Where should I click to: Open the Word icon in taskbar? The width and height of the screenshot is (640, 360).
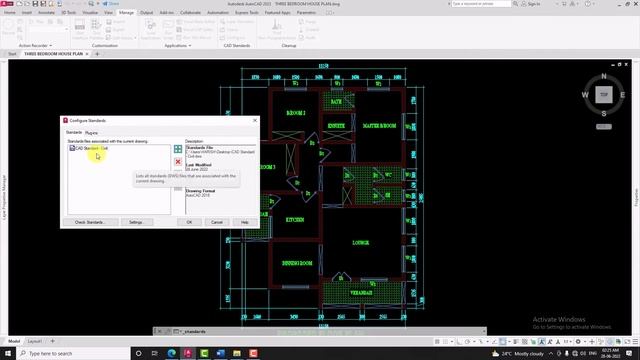221,353
